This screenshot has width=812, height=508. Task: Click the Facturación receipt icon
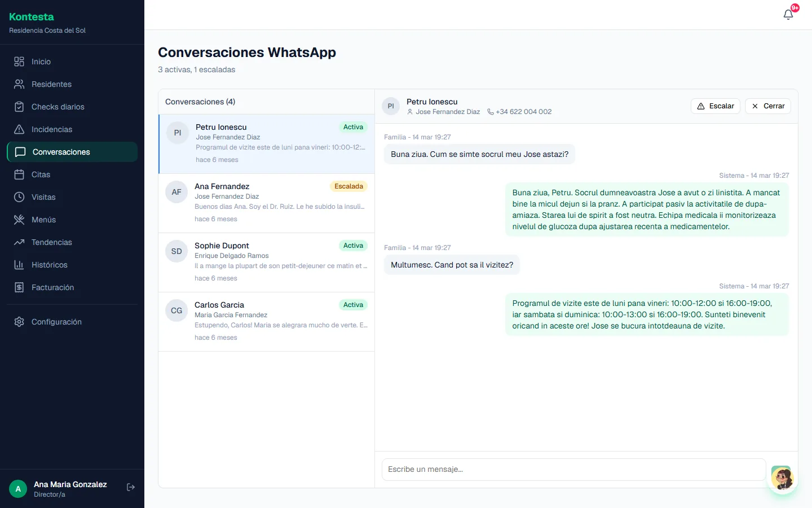(x=19, y=287)
